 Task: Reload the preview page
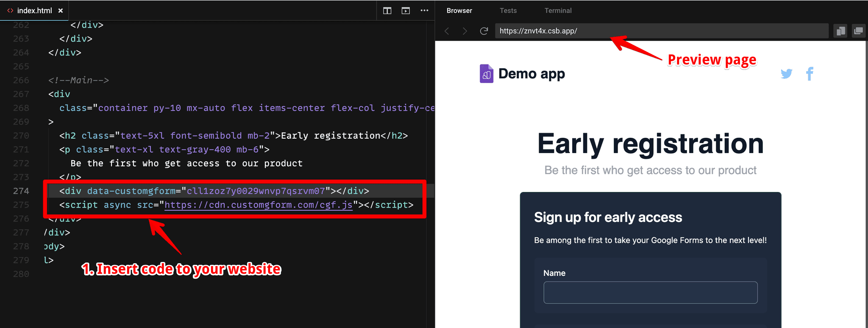click(x=484, y=31)
